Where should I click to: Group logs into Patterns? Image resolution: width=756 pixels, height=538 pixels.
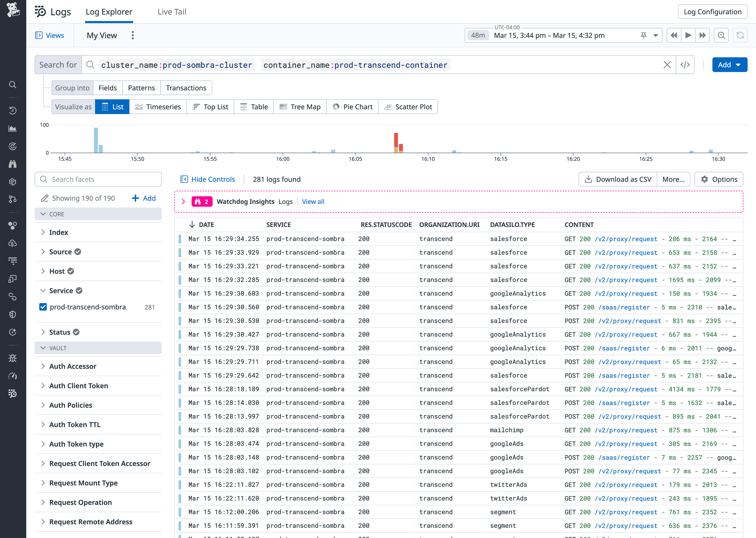click(141, 88)
